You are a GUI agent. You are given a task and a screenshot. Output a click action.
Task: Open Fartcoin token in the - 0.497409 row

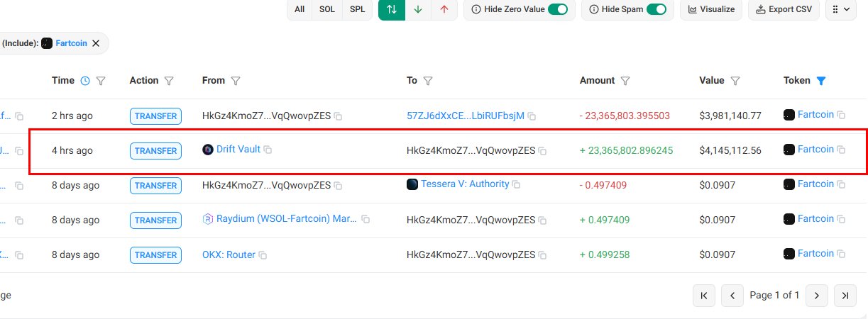[815, 184]
